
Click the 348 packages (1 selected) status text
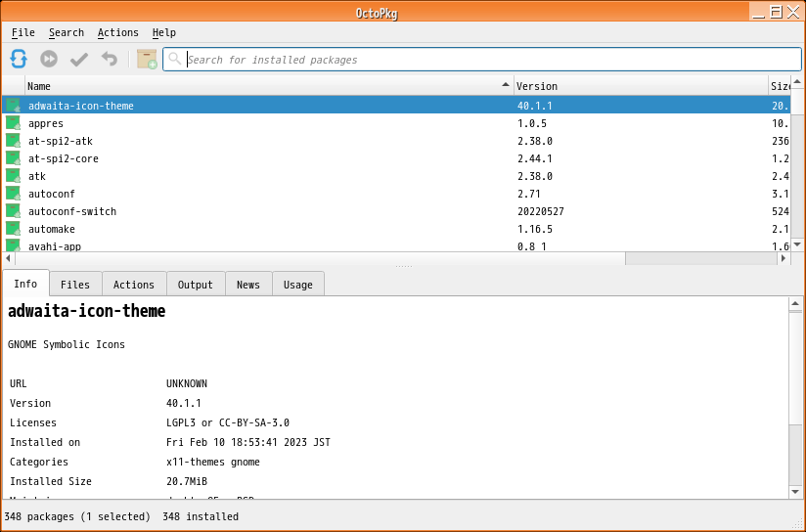(77, 516)
